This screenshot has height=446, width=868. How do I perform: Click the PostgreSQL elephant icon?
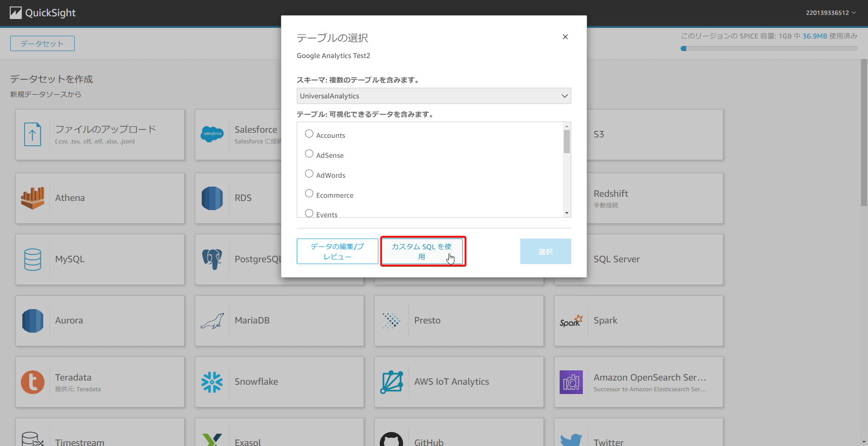212,259
